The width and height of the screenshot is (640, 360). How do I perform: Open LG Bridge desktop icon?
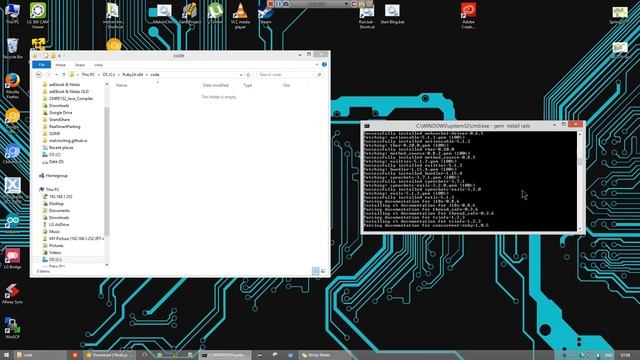click(x=12, y=258)
